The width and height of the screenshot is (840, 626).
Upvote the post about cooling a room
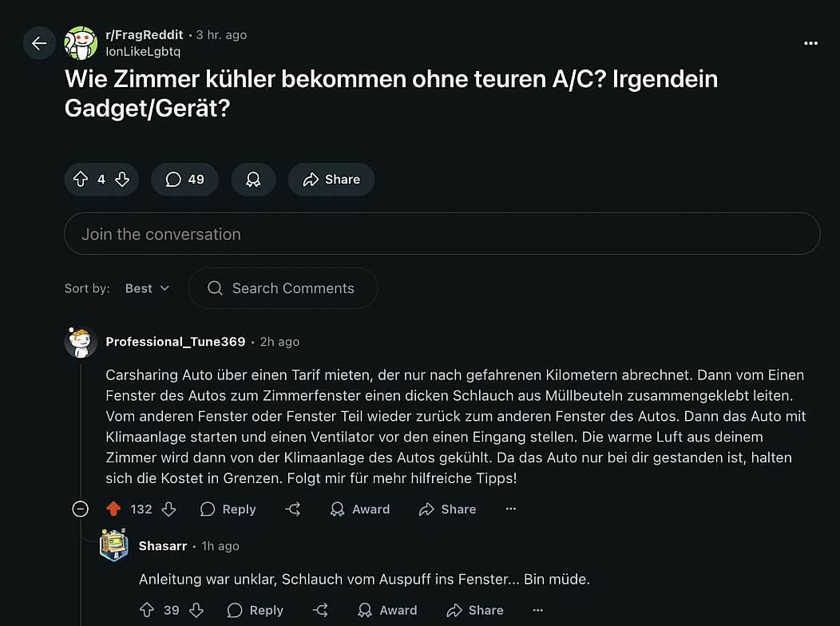81,180
